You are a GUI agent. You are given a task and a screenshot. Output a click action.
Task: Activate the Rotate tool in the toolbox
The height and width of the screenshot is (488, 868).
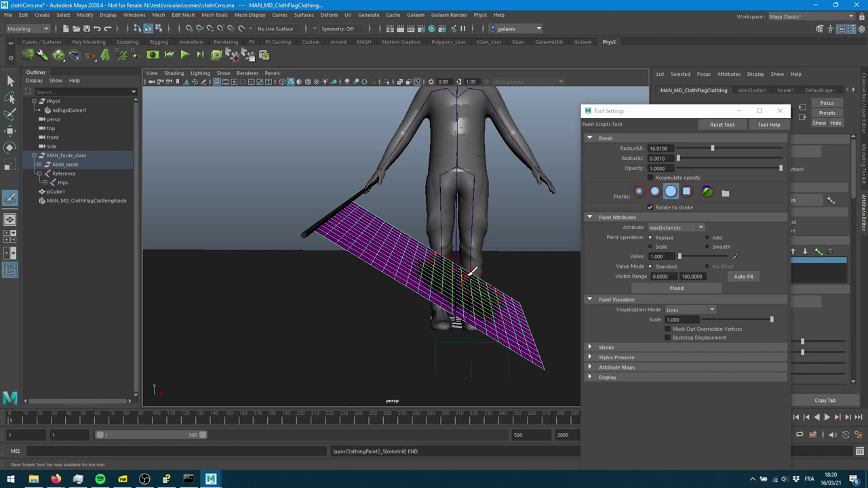tap(10, 147)
